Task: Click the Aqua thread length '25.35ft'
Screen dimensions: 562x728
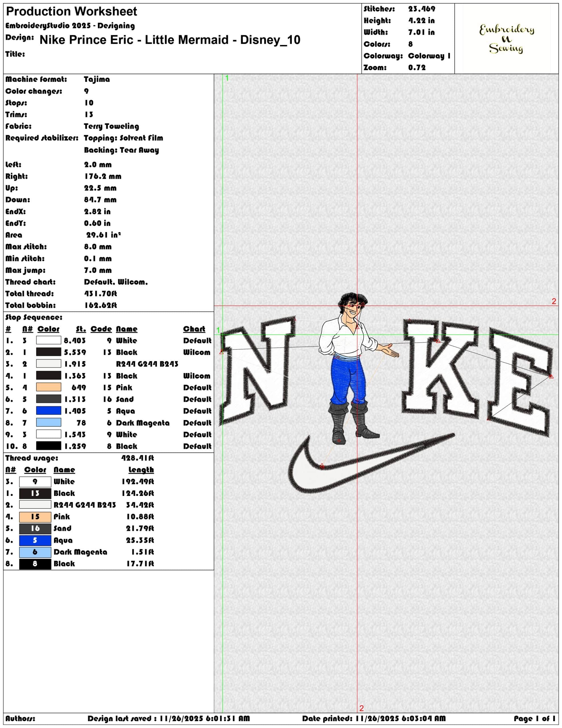Action: (140, 540)
